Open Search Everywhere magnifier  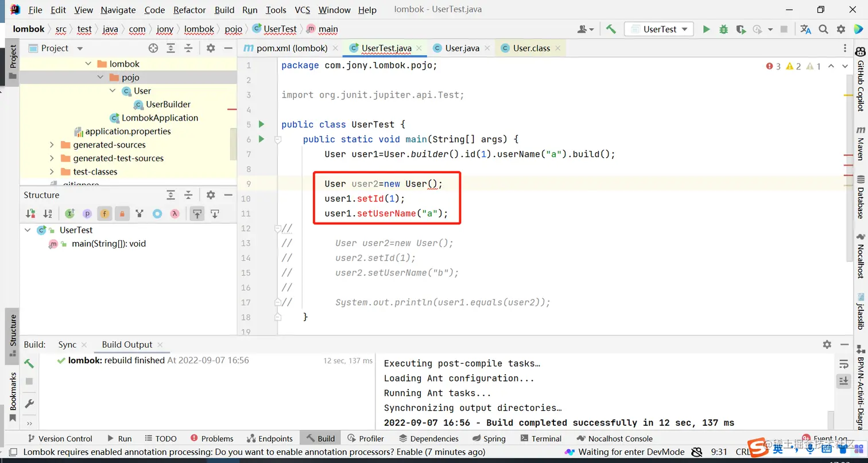point(823,29)
